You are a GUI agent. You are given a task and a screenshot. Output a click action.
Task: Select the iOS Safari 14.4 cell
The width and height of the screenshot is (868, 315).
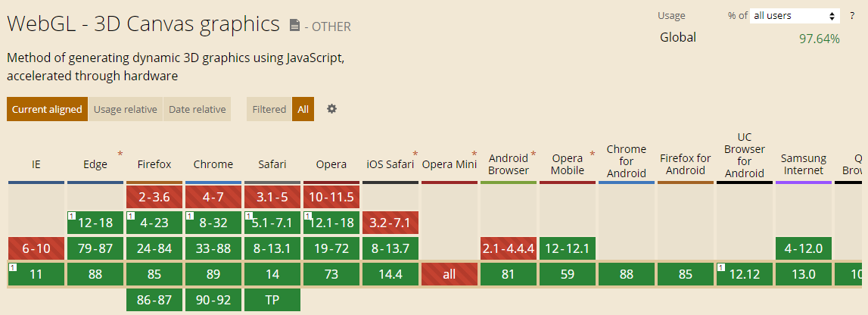[x=390, y=274]
